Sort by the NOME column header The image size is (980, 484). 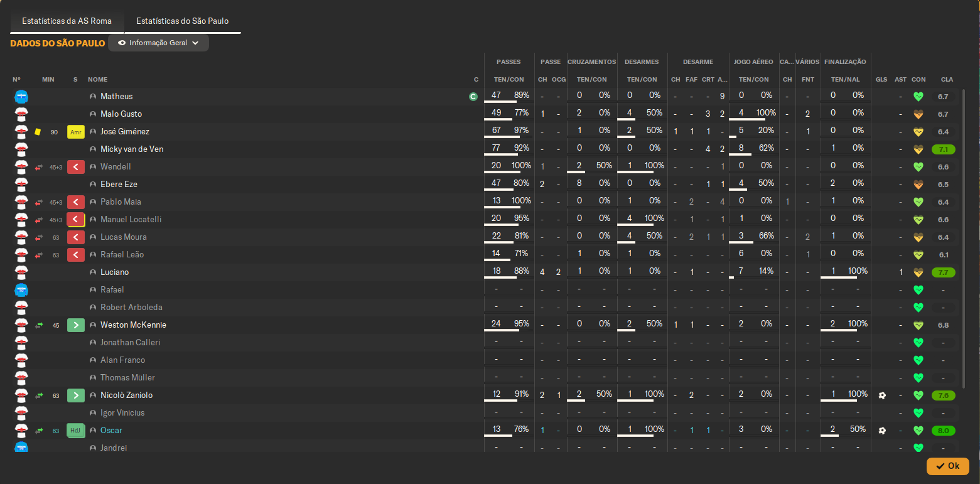97,80
